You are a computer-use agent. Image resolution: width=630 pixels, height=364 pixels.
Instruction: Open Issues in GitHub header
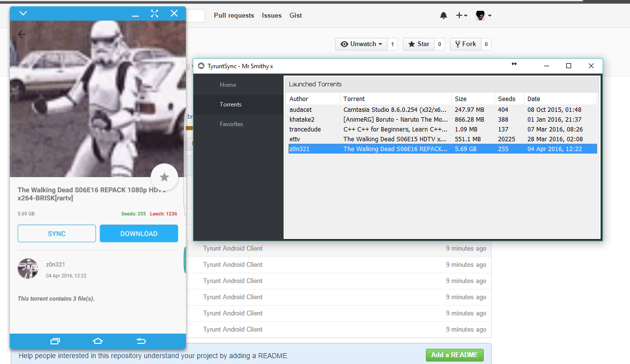coord(272,16)
